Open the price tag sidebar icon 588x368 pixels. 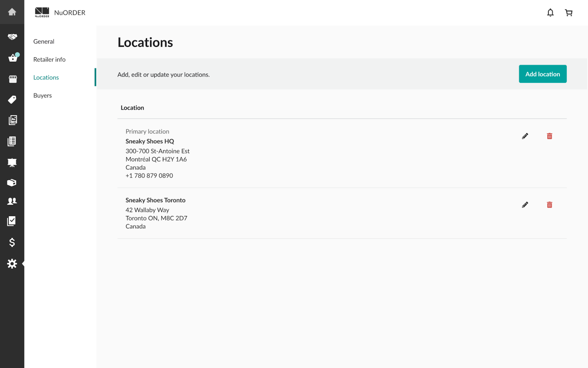(12, 100)
